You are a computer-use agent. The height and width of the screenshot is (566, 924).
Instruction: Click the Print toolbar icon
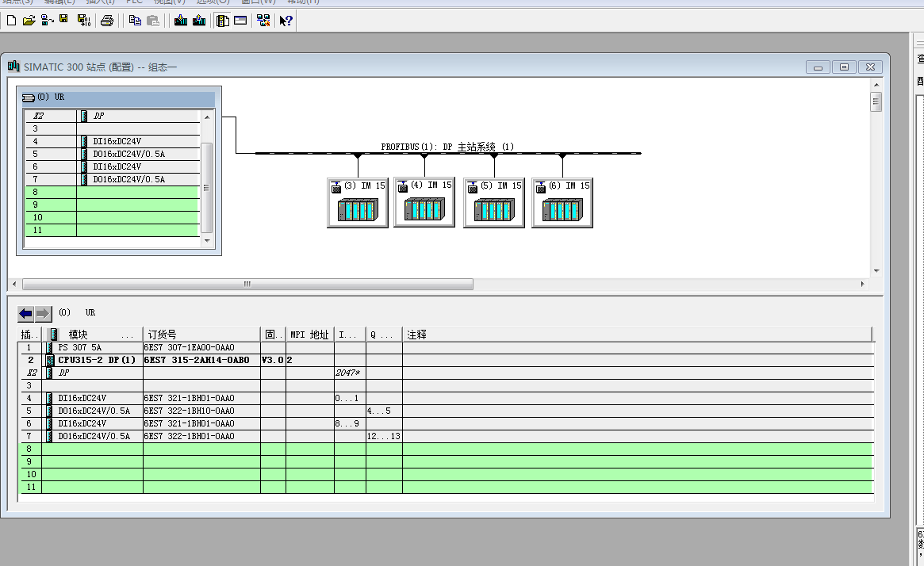(107, 21)
